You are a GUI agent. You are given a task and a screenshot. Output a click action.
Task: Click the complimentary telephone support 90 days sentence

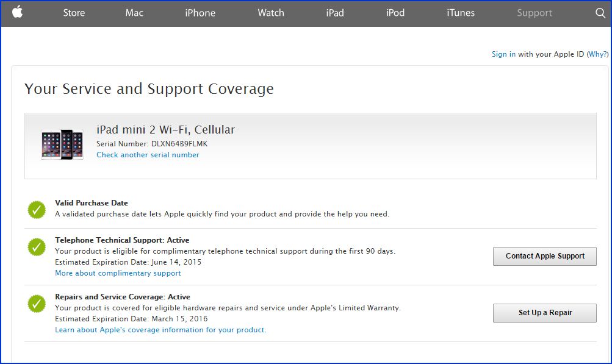tap(225, 251)
